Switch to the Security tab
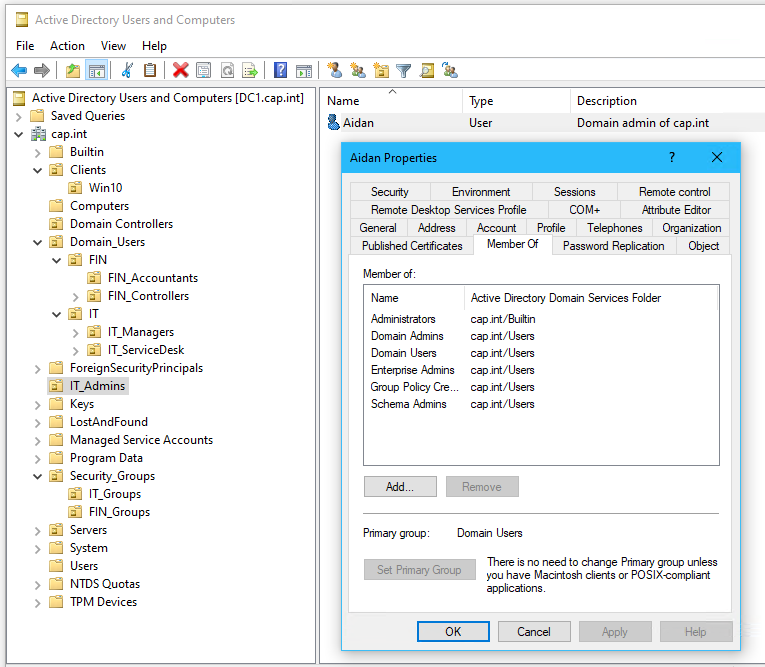765x667 pixels. tap(389, 192)
